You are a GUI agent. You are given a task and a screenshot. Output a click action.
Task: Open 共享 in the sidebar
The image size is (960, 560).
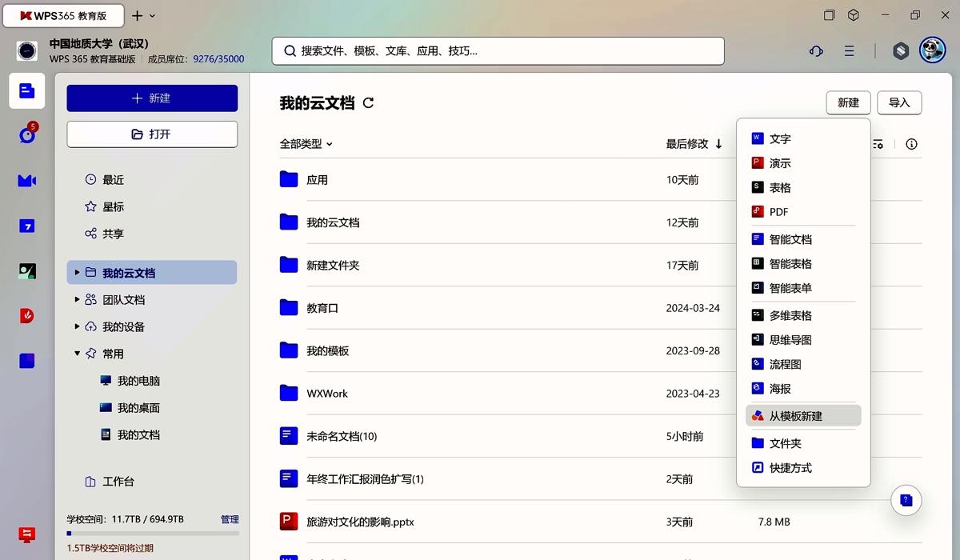(152, 234)
